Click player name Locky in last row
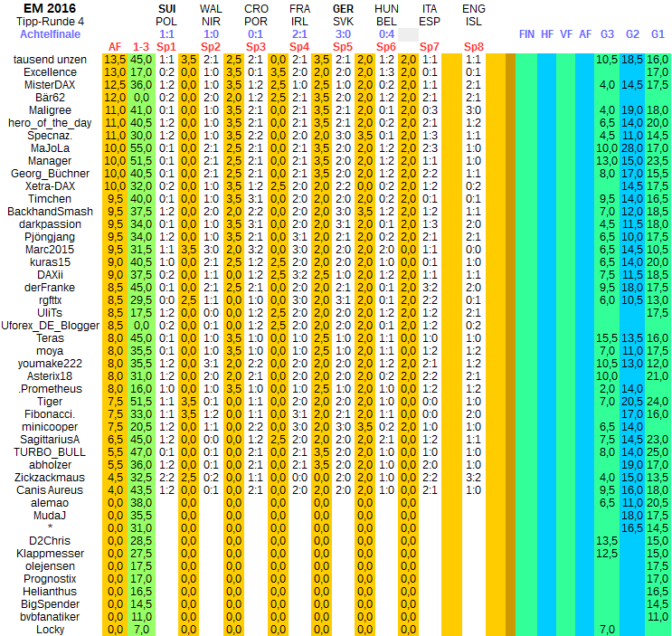The width and height of the screenshot is (672, 636). (51, 629)
